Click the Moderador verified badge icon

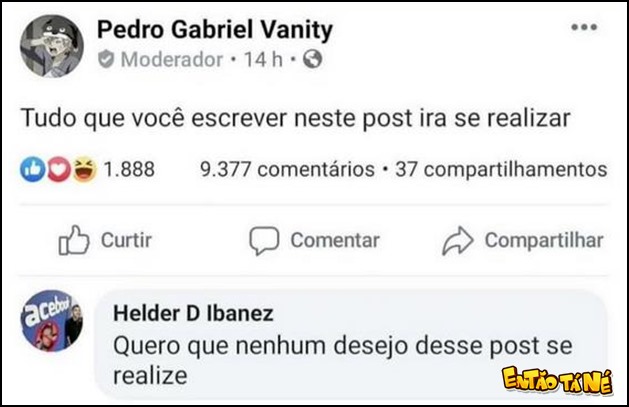click(x=107, y=60)
